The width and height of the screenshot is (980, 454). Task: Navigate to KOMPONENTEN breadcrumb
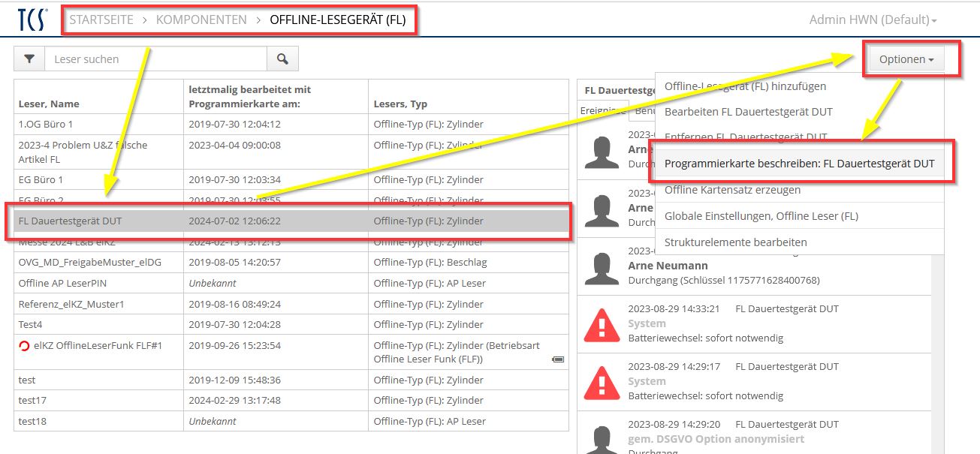coord(201,20)
